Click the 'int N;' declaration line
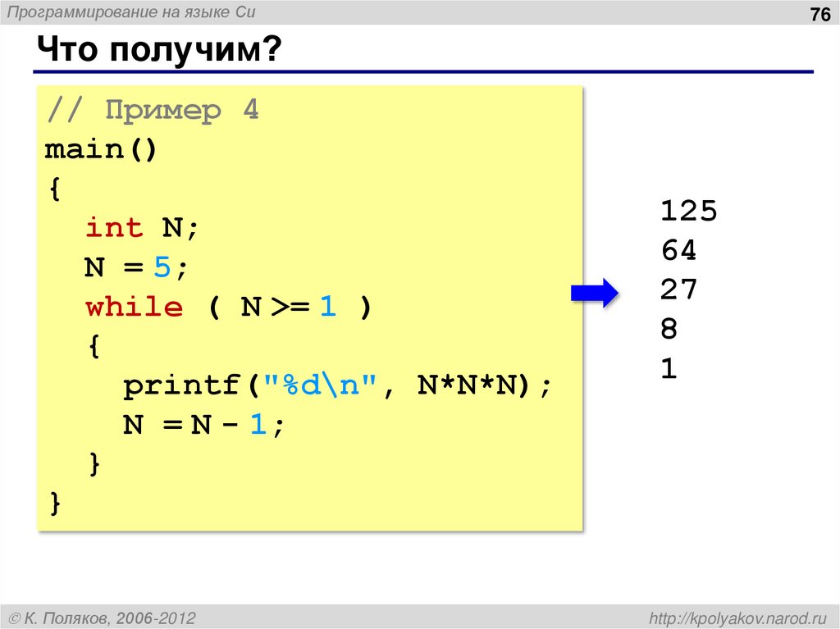 pos(142,228)
